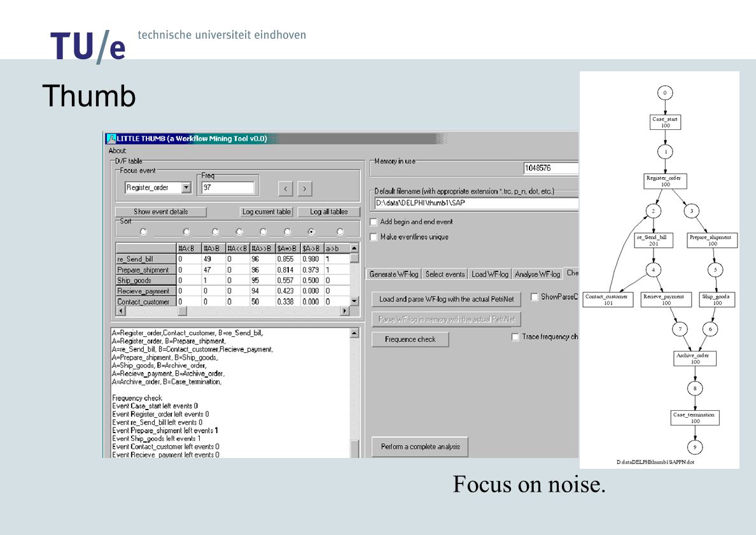Image resolution: width=756 pixels, height=535 pixels.
Task: Click the #A>>B column header
Action: 262,248
